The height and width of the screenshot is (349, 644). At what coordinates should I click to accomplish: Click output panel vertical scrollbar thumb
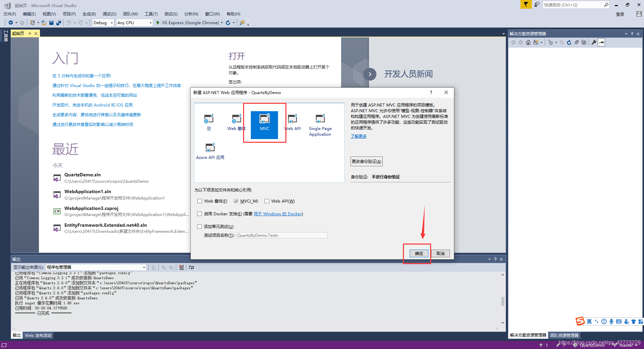pos(503,301)
